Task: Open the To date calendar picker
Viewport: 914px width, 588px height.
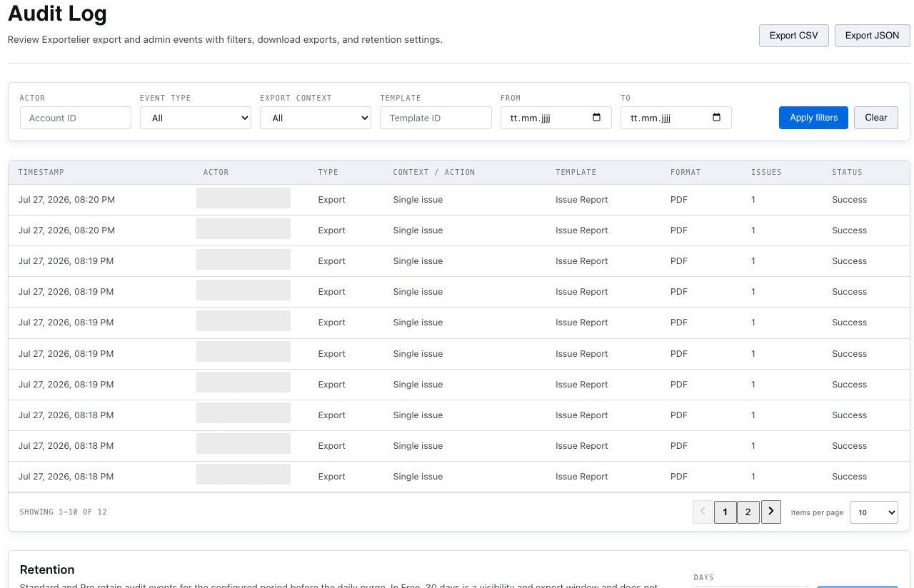Action: coord(717,118)
